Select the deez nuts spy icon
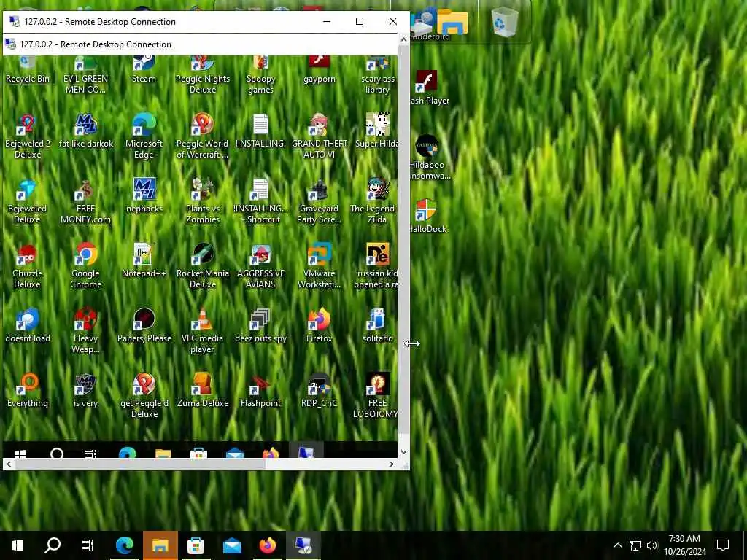 coord(260,326)
